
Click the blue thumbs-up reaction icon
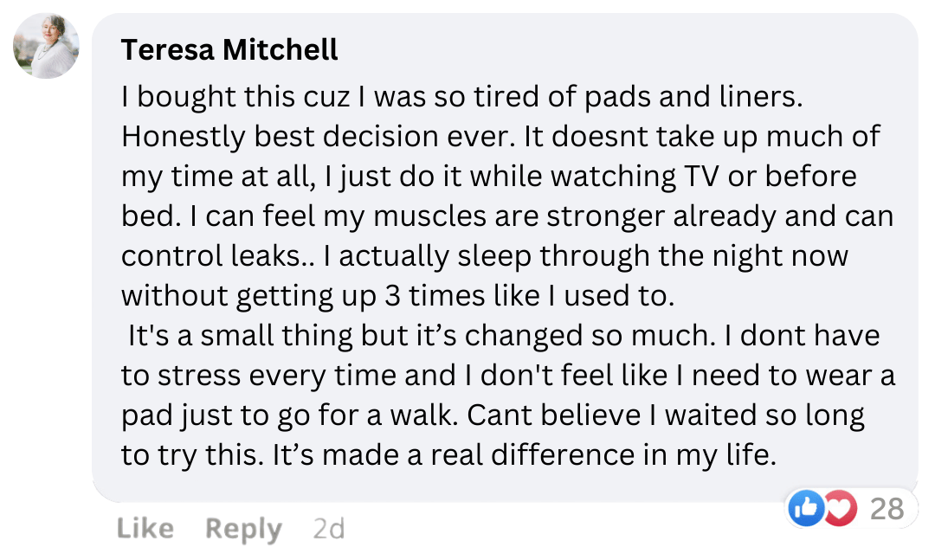(x=806, y=509)
